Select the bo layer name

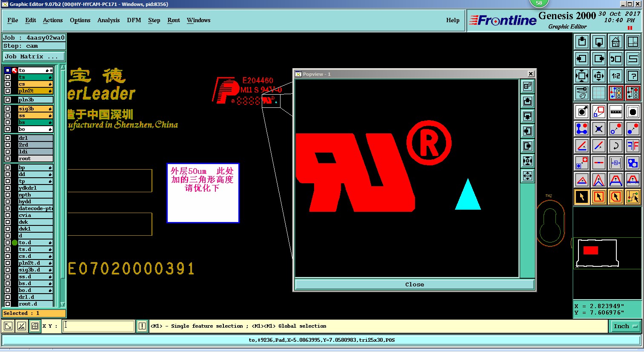35,129
